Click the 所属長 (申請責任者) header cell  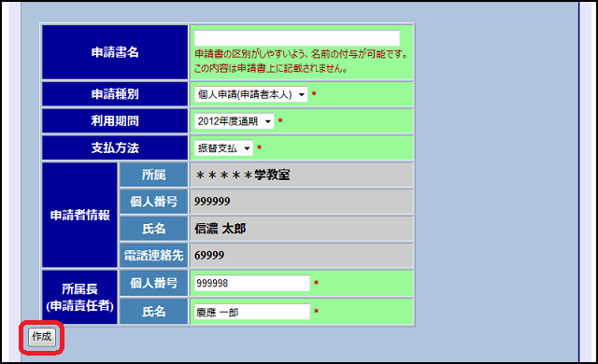coord(79,298)
